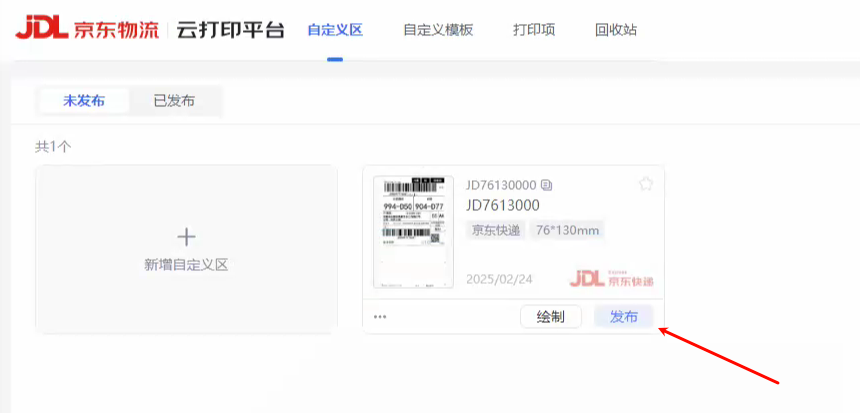Click the 共1个 count text

(53, 147)
